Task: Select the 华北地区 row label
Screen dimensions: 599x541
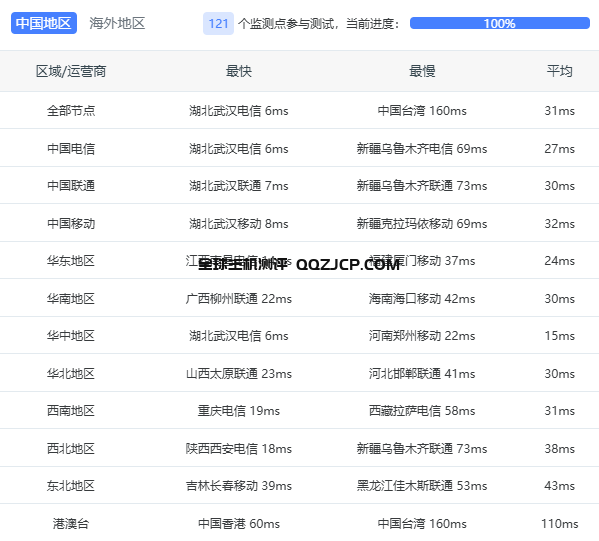Action: [71, 373]
